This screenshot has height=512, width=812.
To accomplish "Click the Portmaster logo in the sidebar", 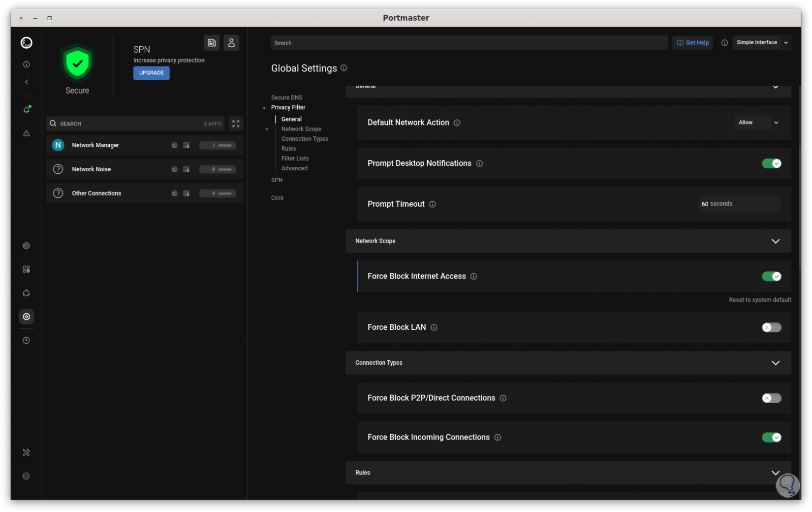I will click(27, 43).
